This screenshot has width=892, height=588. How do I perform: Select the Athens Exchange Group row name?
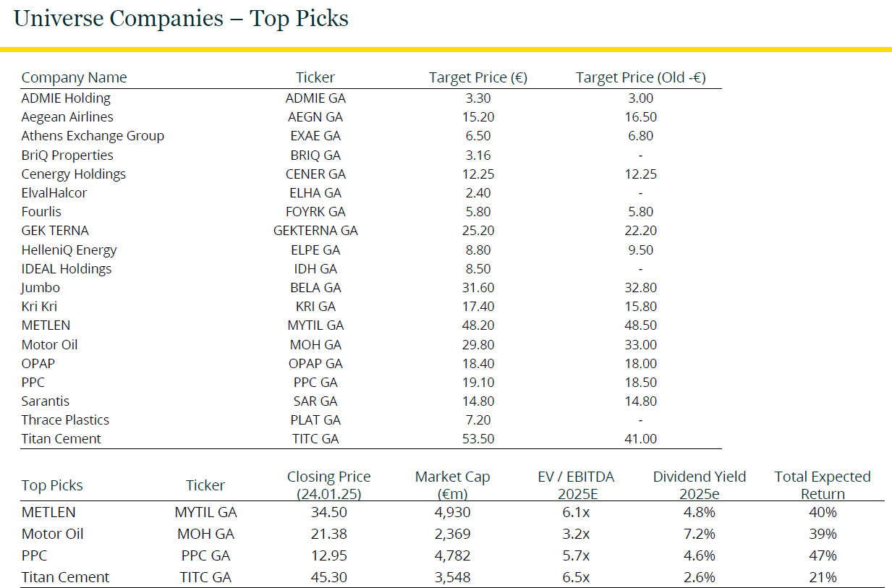click(93, 136)
